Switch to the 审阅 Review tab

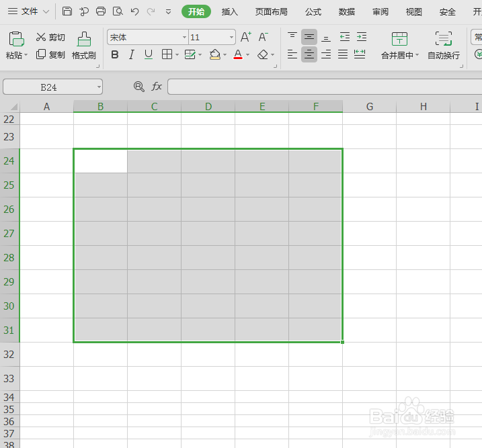380,11
